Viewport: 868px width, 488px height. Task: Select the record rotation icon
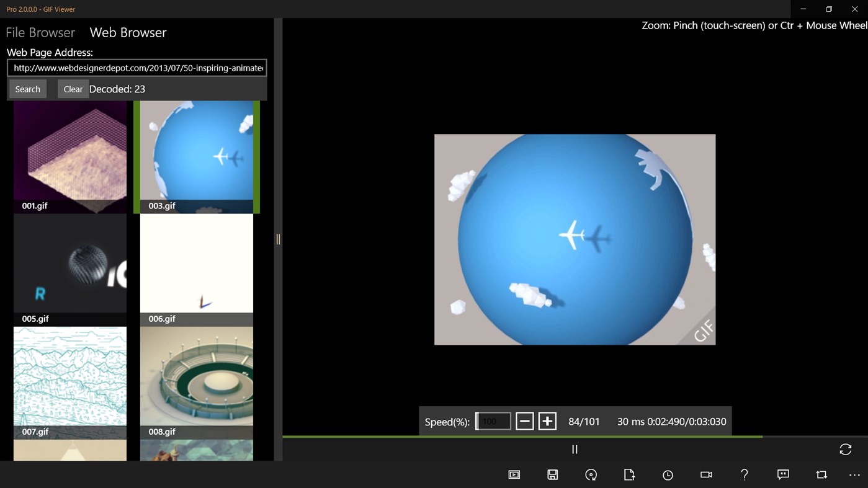pos(591,475)
